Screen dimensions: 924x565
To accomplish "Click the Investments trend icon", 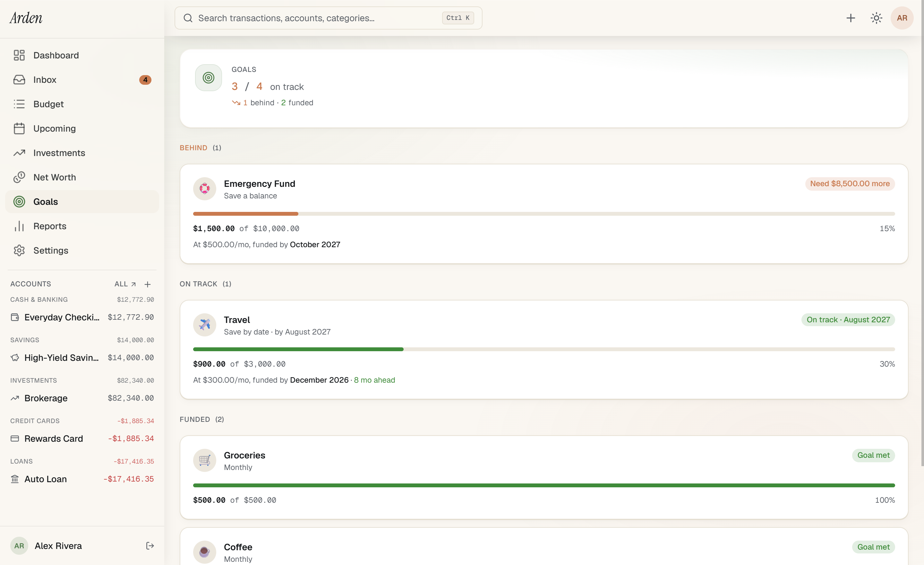I will point(19,153).
